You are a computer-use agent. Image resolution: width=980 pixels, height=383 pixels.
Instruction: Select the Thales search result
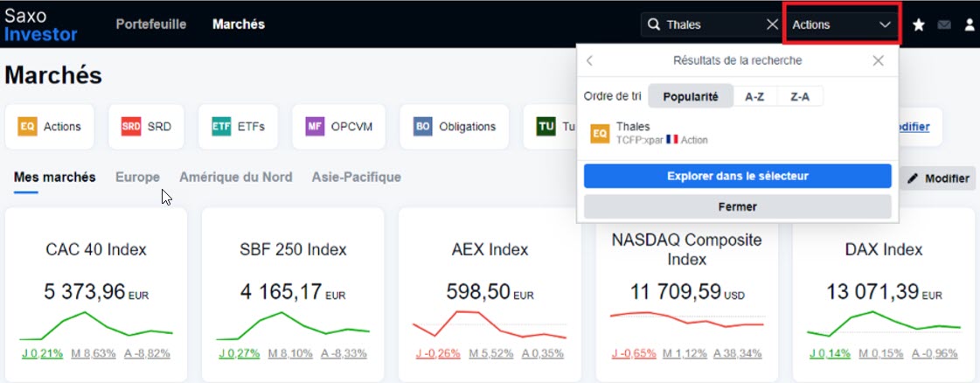click(x=738, y=133)
